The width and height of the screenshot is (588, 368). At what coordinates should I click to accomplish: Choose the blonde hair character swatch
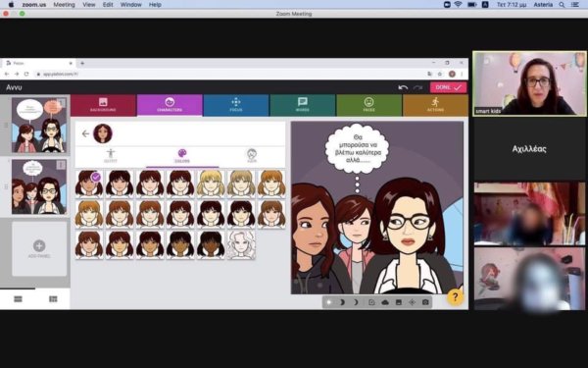pos(211,184)
